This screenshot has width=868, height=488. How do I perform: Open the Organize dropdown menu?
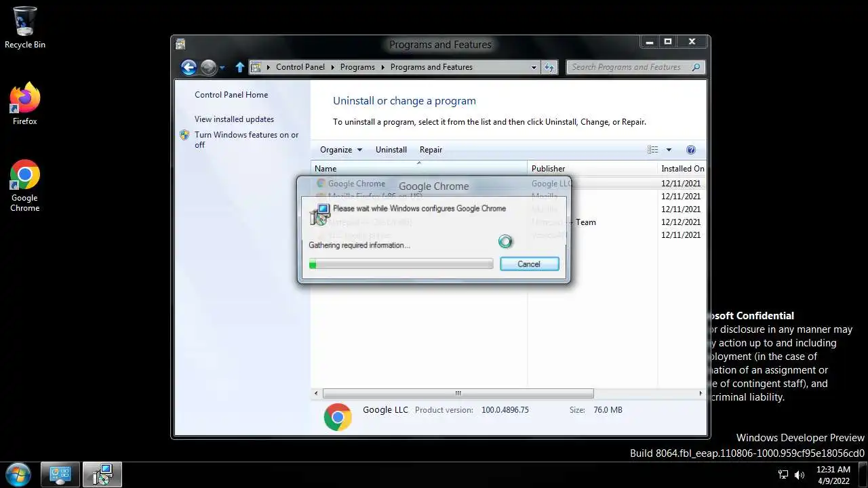coord(341,150)
